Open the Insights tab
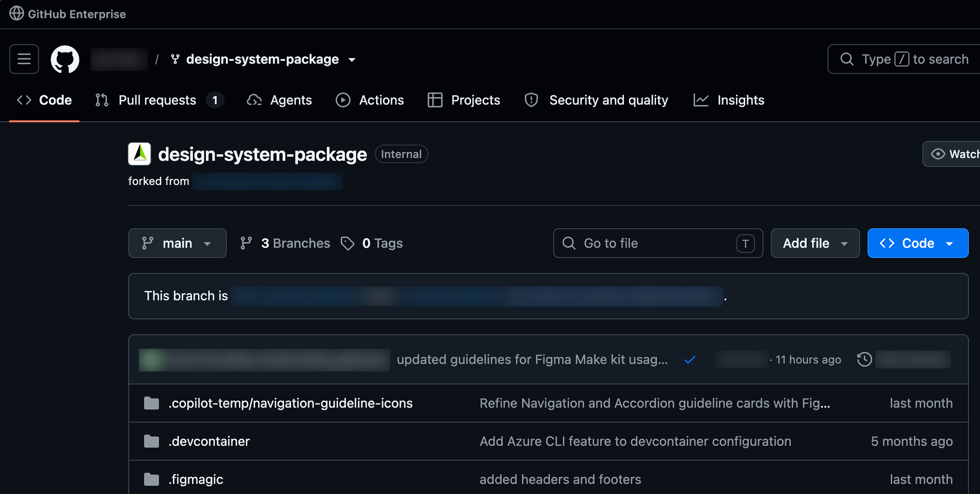This screenshot has width=980, height=494. pos(729,100)
